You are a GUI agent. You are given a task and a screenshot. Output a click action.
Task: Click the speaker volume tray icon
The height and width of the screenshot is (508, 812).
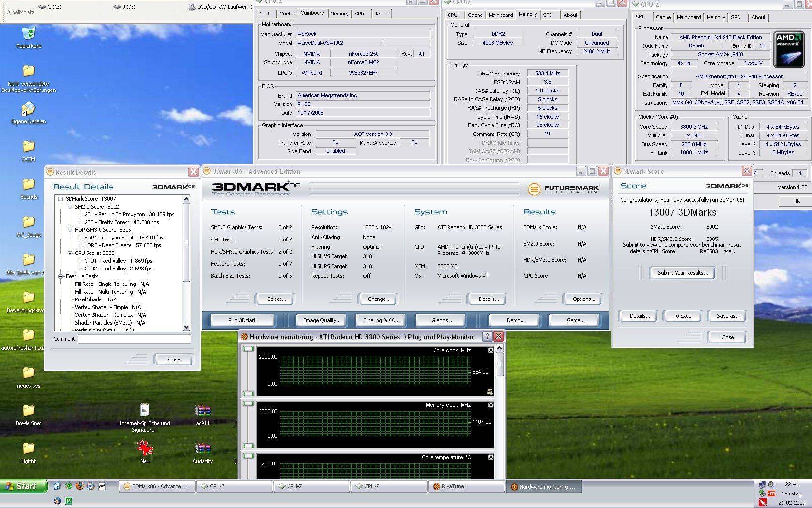771,484
